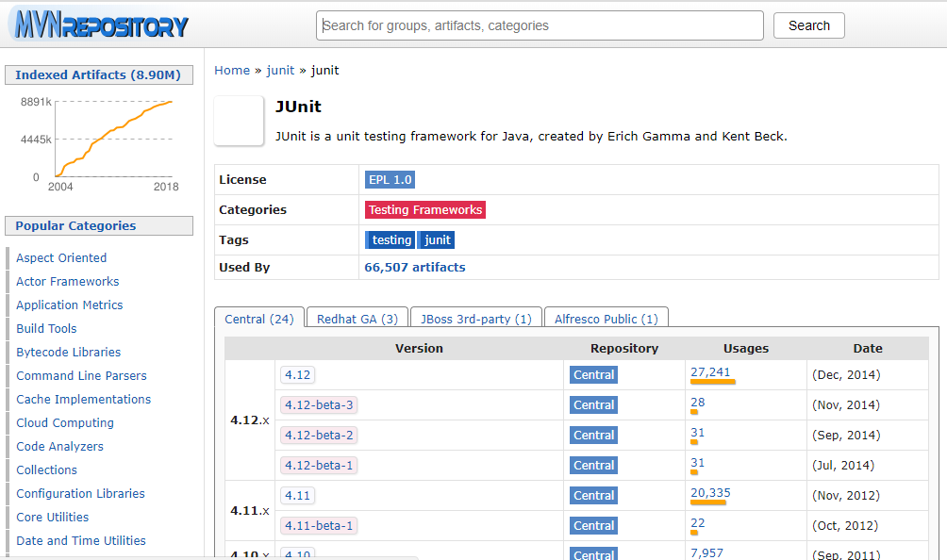Open the Command Line Parsers category
947x560 pixels.
tap(81, 375)
